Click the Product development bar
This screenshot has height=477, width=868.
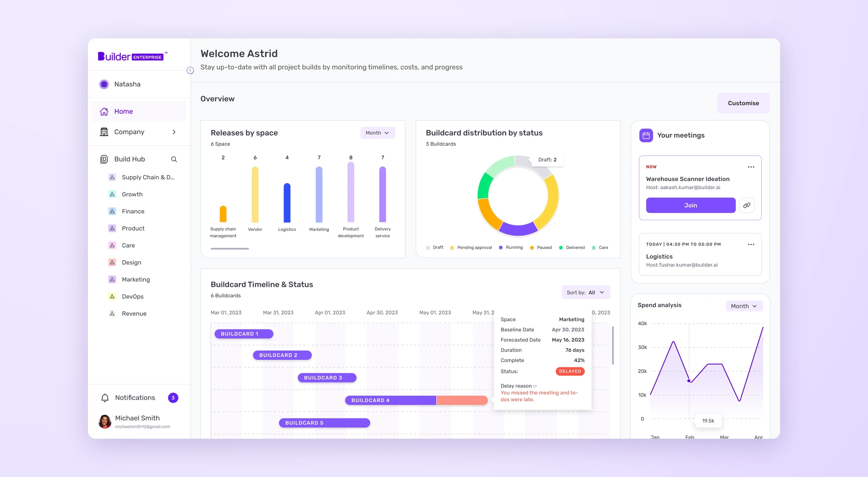351,192
